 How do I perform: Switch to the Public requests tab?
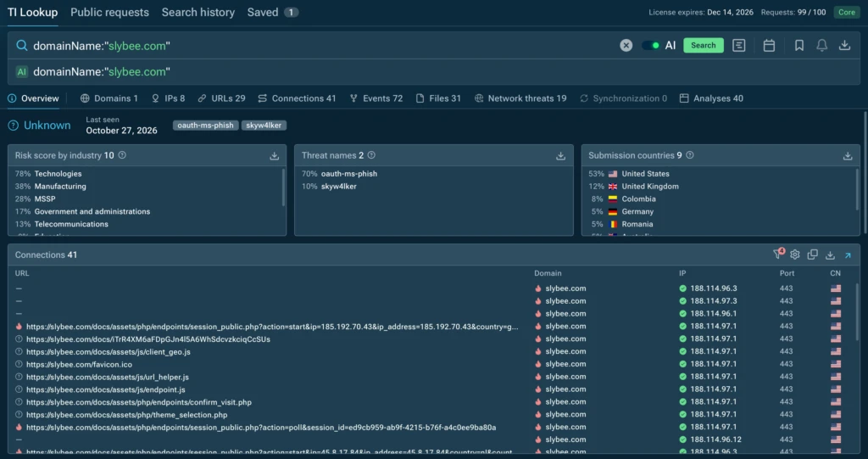[109, 12]
